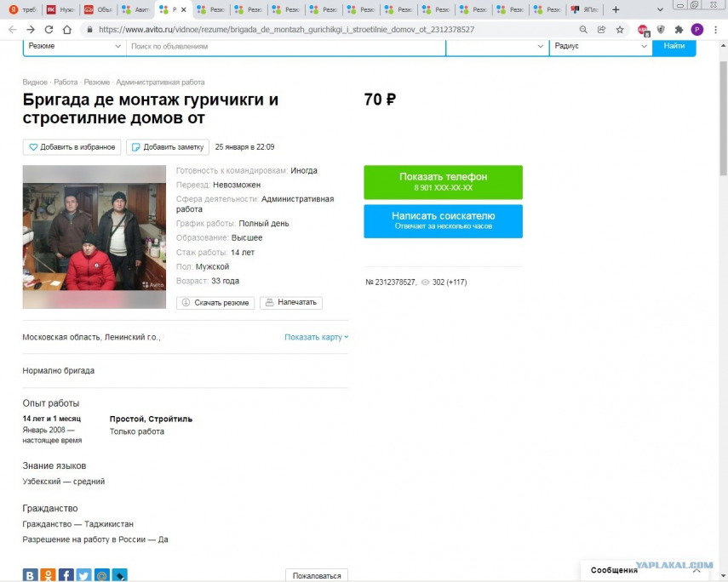Share the page using the Facebook icon
The height and width of the screenshot is (582, 728).
66,575
